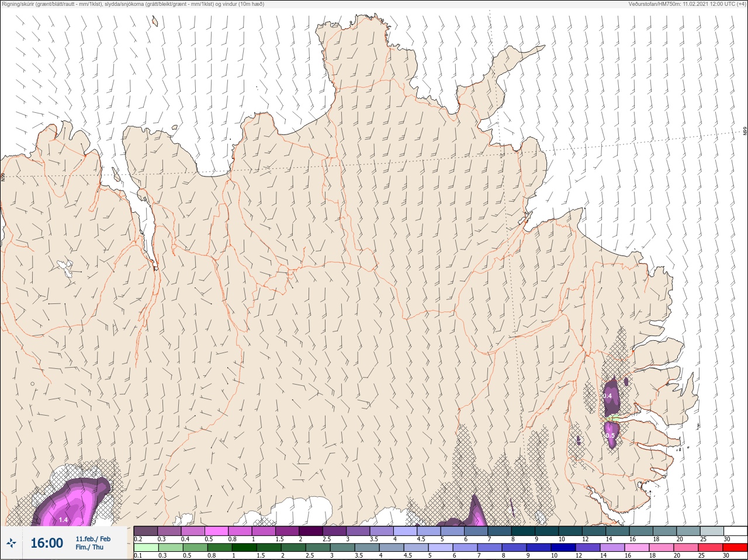Click the 0.4 precipitation value on the map

[x=608, y=396]
